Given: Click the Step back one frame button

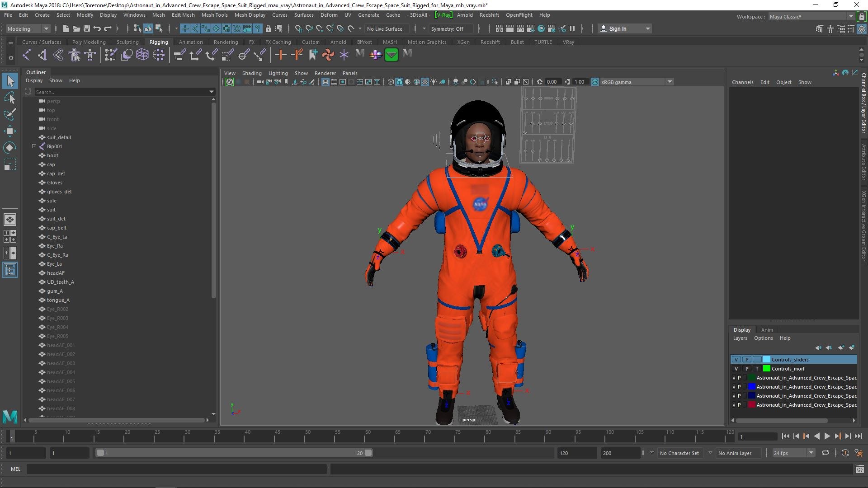Looking at the screenshot, I should point(796,436).
